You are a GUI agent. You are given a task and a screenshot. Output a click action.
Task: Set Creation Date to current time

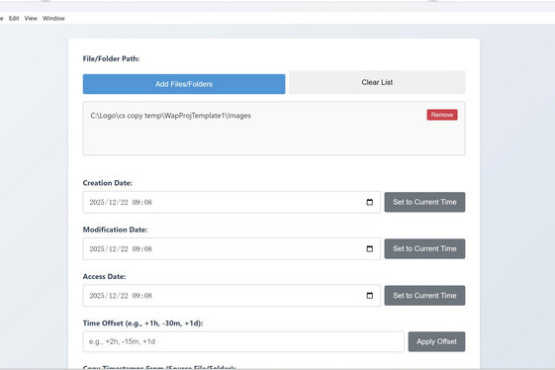tap(425, 202)
